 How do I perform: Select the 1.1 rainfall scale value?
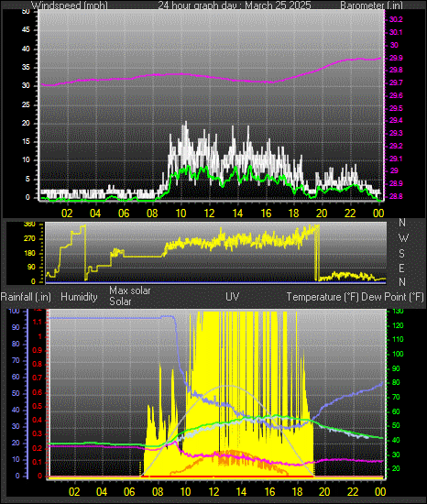tap(38, 322)
